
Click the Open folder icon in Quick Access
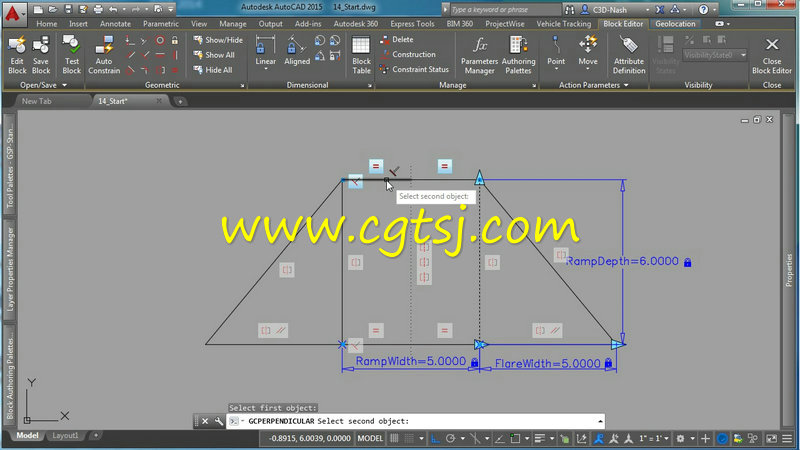(x=53, y=9)
